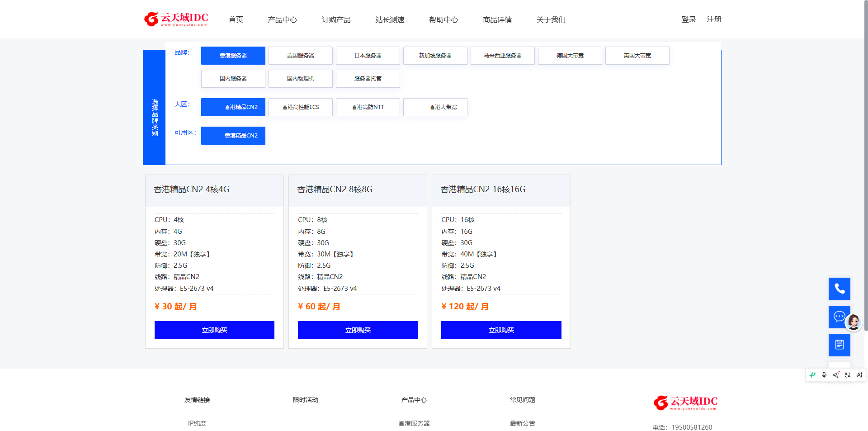Viewport: 868px width, 431px height.
Task: Go to 订购产品 in the navigation
Action: click(336, 19)
